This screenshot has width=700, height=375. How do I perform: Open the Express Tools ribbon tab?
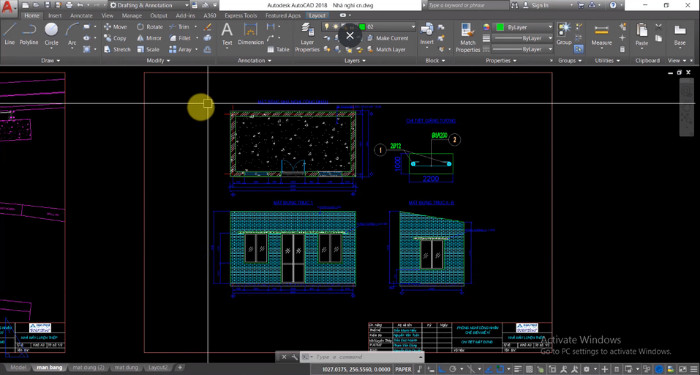[241, 15]
